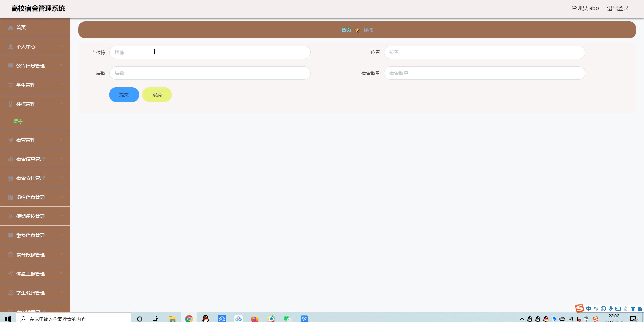Focus the 楼栋 input field
This screenshot has height=322, width=644.
coord(210,52)
